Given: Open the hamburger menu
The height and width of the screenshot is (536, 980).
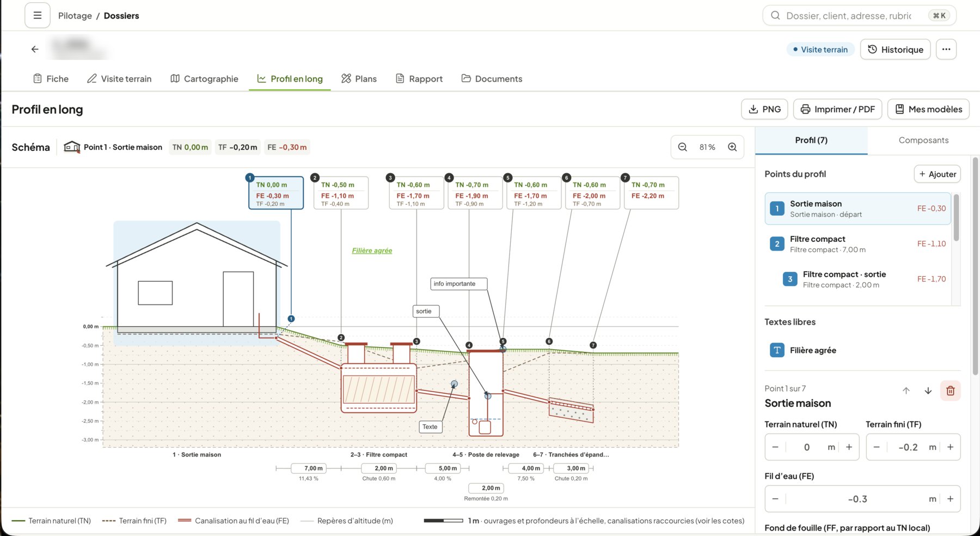Looking at the screenshot, I should click(x=37, y=15).
